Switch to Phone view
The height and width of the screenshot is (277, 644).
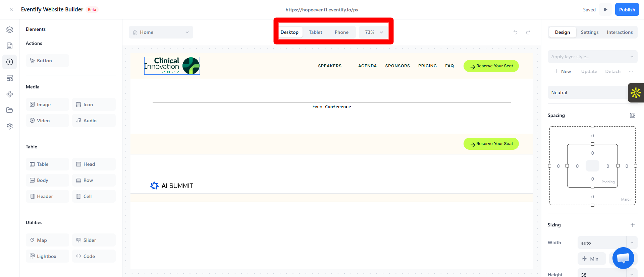coord(341,32)
